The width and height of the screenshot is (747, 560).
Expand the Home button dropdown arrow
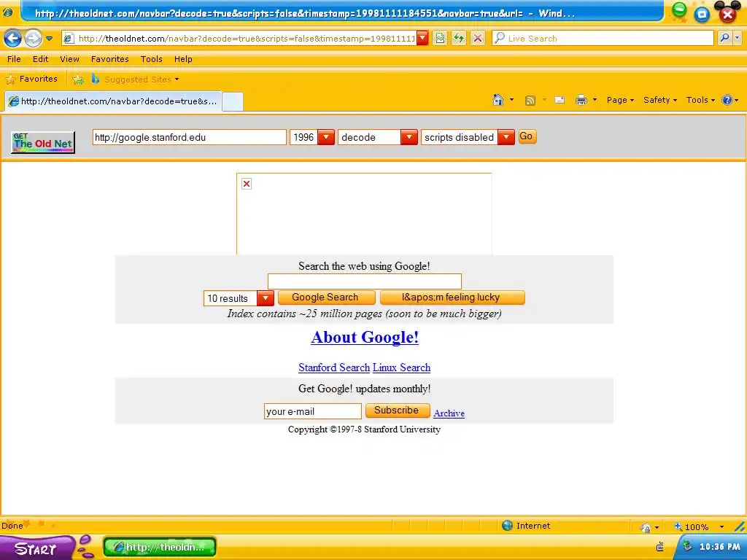511,100
